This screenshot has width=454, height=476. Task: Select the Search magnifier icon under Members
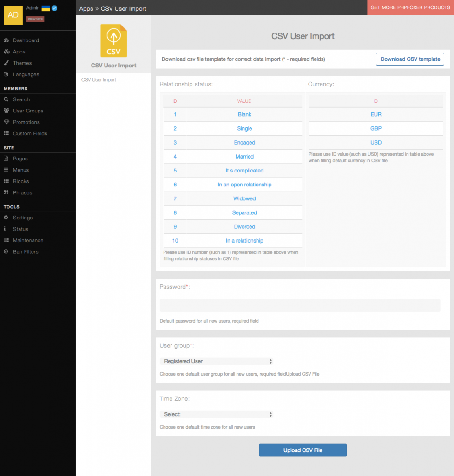click(6, 99)
